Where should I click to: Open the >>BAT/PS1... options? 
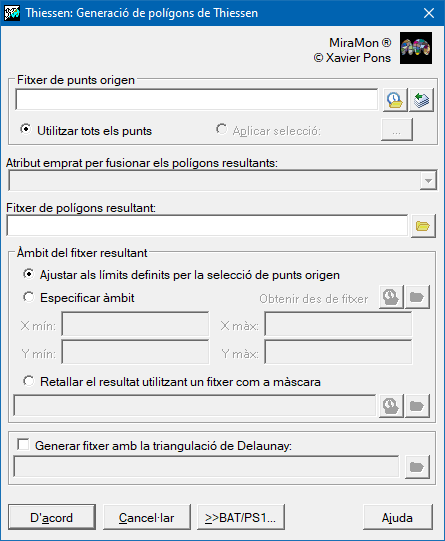[241, 517]
